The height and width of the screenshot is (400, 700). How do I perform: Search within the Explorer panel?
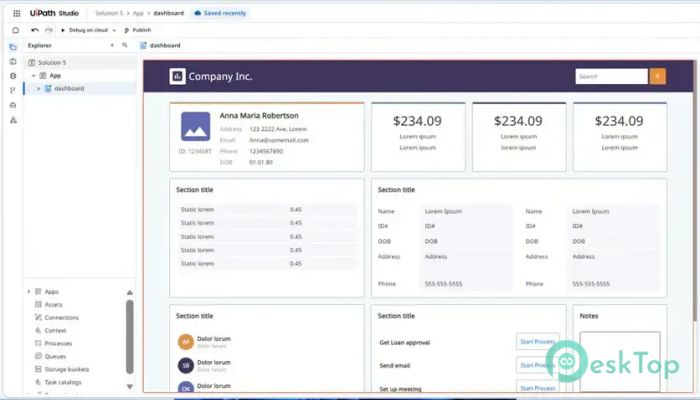click(125, 45)
